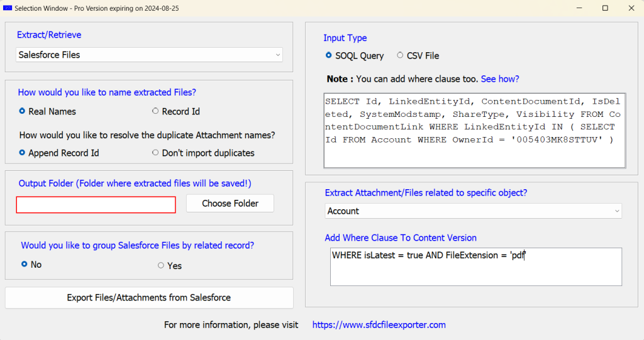The height and width of the screenshot is (340, 644).
Task: Close the Selection Window
Action: [x=631, y=8]
